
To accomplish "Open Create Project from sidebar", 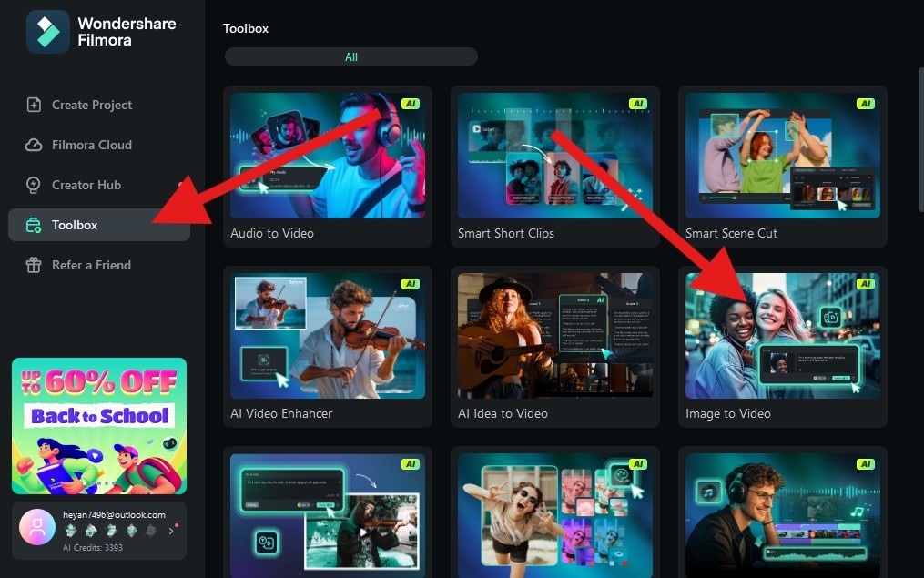I will pyautogui.click(x=99, y=105).
